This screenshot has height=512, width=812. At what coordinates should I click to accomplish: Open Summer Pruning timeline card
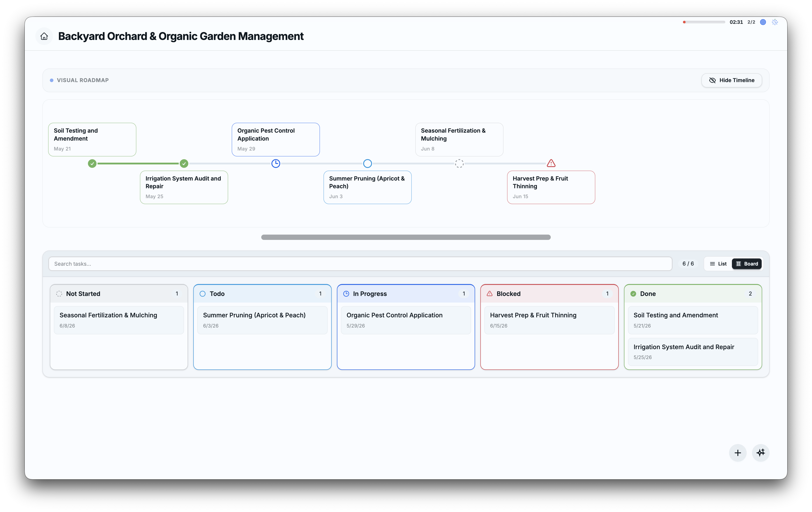point(368,187)
